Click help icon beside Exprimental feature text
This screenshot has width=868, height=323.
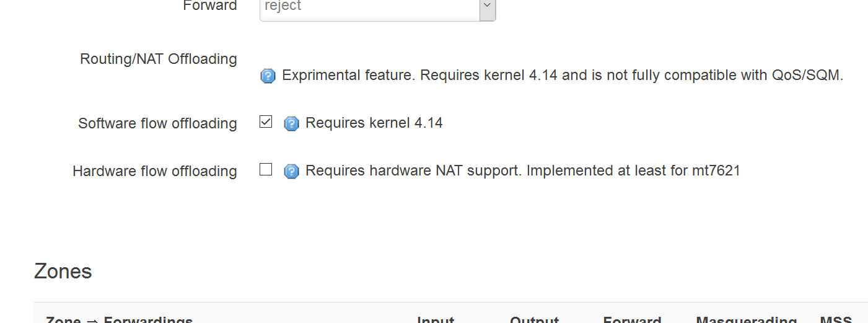[268, 76]
